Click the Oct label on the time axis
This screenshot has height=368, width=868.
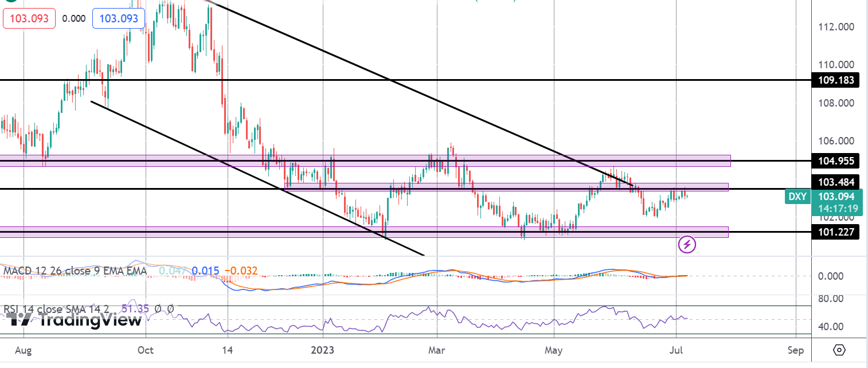pos(146,350)
